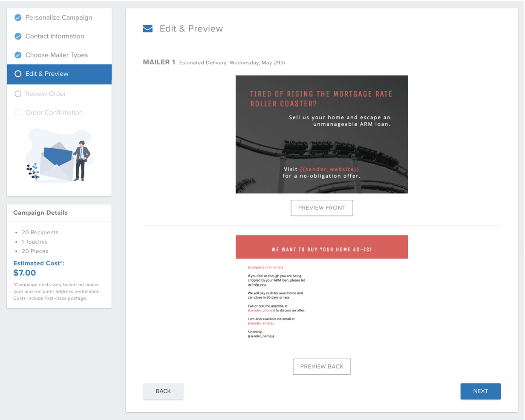Click the Edit & Preview step circle
Viewport: 525px width, 420px height.
click(x=18, y=74)
